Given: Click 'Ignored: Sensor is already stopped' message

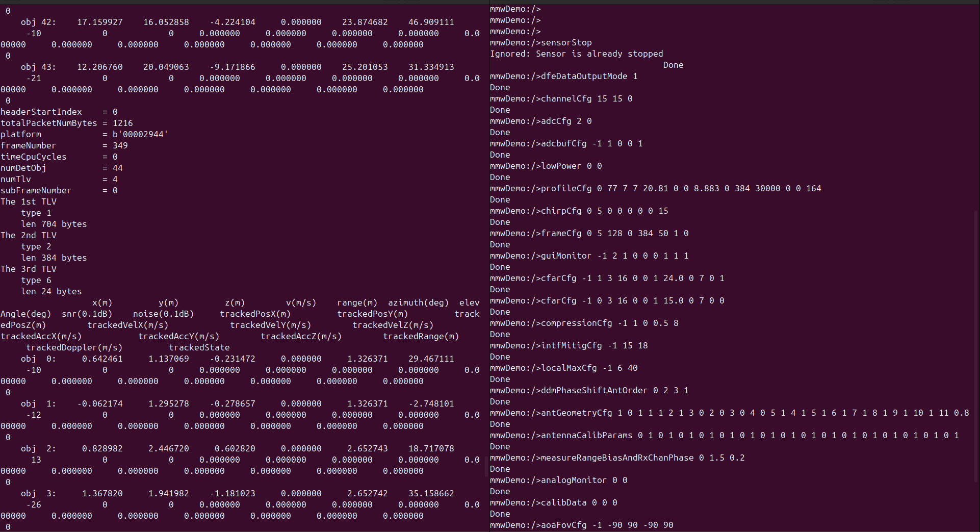Looking at the screenshot, I should 577,54.
